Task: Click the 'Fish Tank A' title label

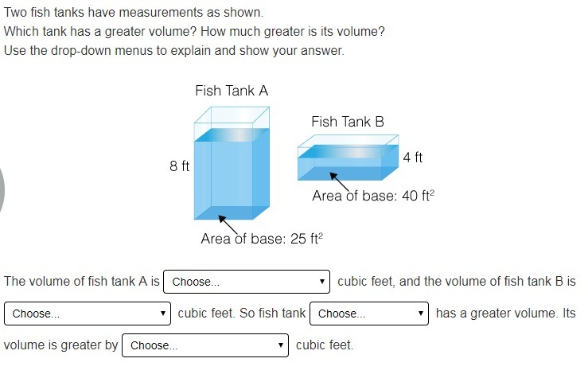Action: 232,91
